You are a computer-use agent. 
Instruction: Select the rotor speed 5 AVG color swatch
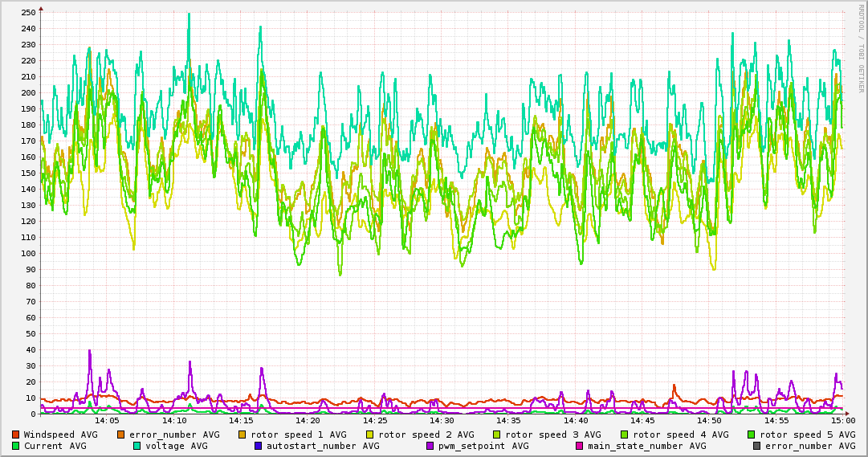click(752, 435)
